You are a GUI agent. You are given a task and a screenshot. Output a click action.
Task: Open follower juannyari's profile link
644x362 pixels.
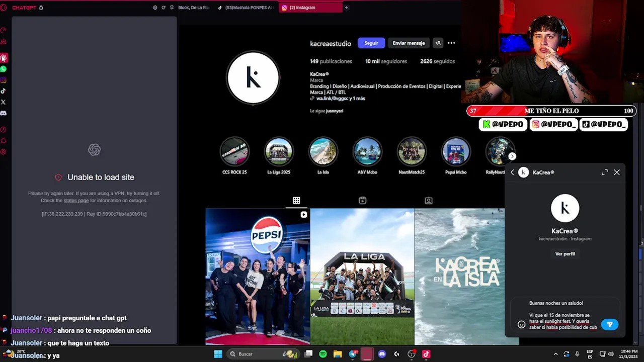coord(335,111)
